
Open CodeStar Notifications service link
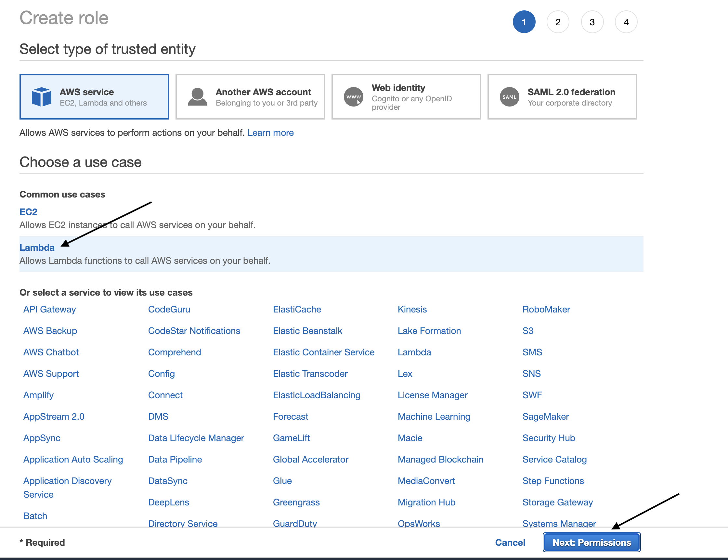tap(194, 331)
